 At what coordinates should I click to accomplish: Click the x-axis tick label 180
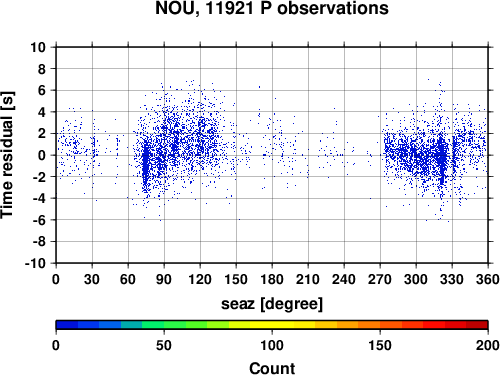(272, 279)
